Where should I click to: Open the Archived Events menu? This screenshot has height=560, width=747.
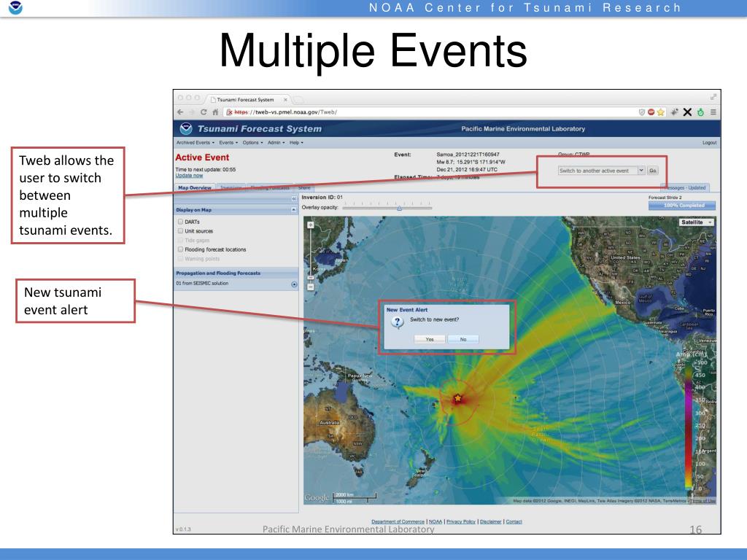196,142
